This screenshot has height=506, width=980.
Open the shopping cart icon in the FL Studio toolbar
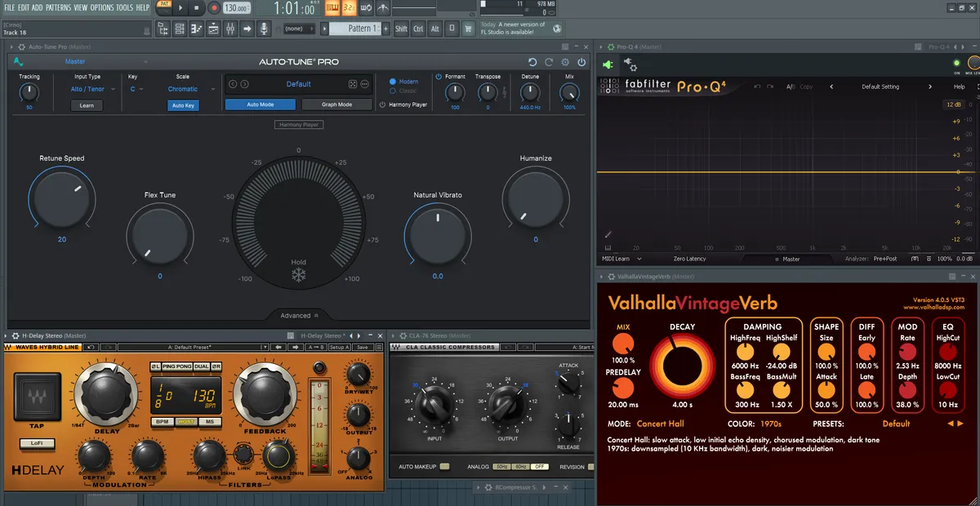pyautogui.click(x=468, y=29)
